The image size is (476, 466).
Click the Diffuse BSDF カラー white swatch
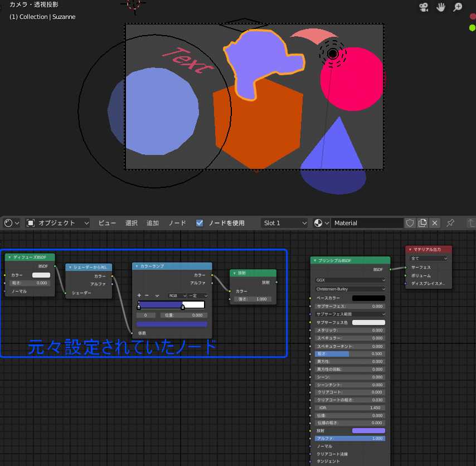(41, 275)
